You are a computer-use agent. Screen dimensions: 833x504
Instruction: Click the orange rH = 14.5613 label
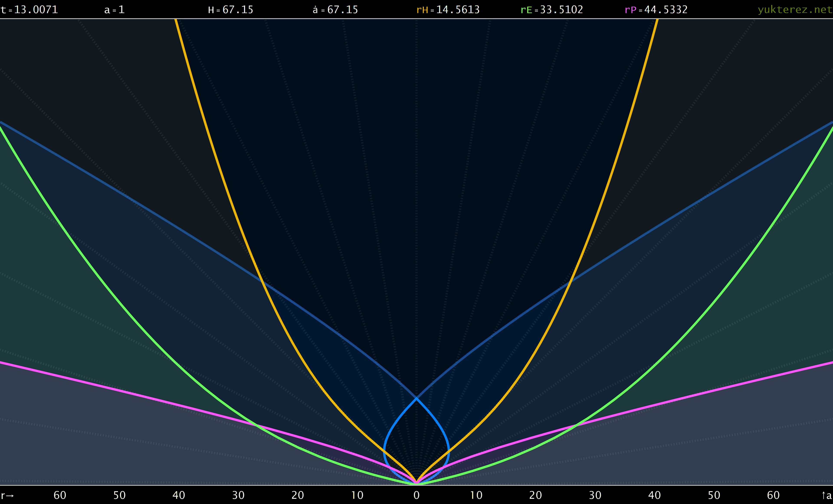click(x=448, y=10)
